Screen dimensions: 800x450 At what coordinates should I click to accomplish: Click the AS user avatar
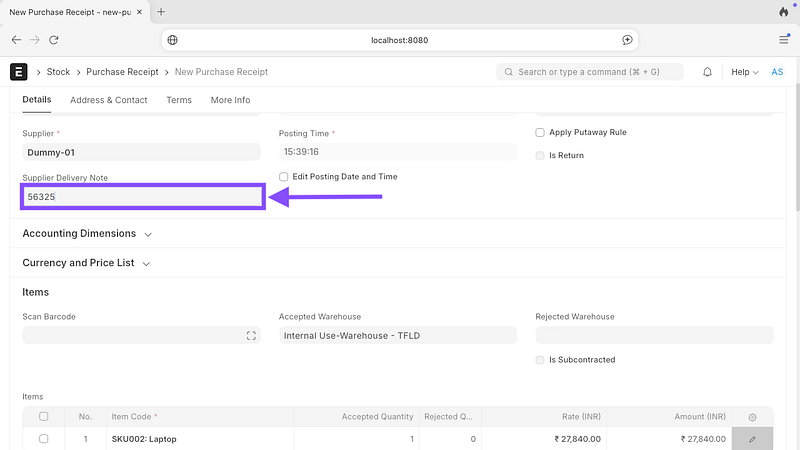[777, 72]
